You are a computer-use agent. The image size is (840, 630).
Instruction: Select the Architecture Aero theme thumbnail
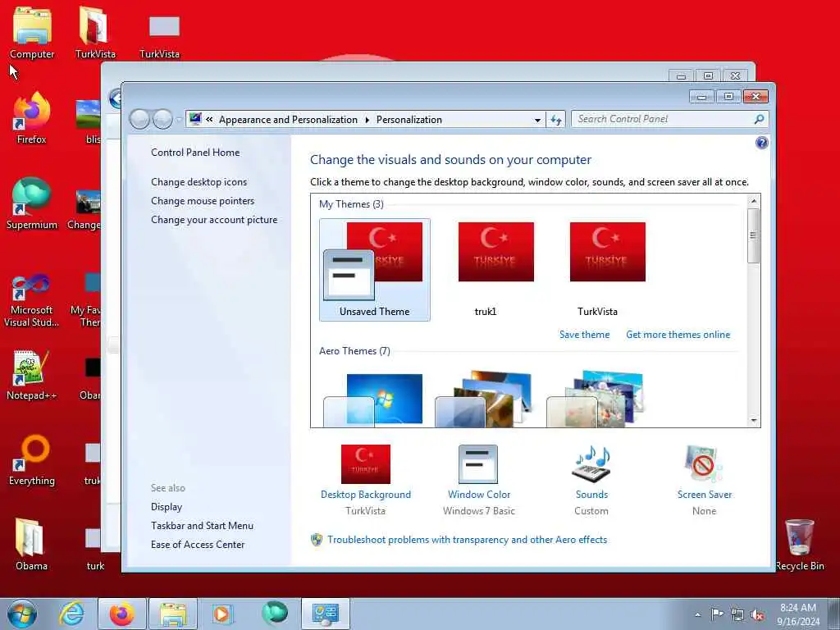485,399
